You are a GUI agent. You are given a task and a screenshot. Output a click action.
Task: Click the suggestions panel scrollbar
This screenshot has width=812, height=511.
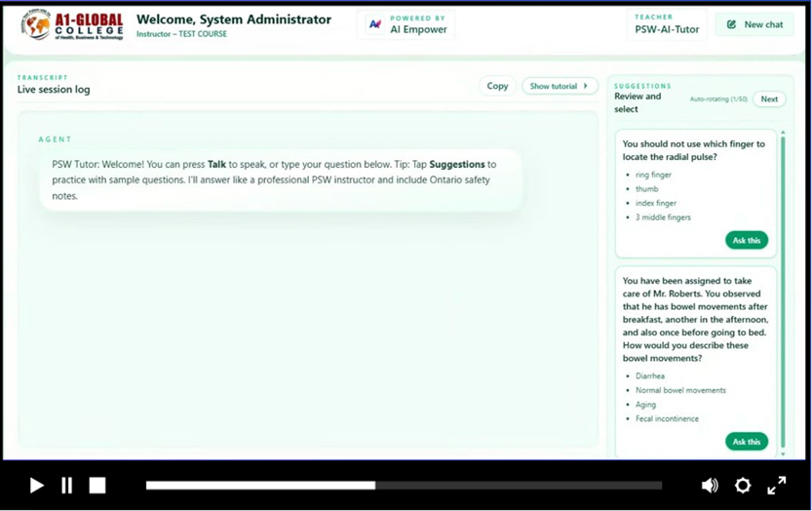coord(783,293)
